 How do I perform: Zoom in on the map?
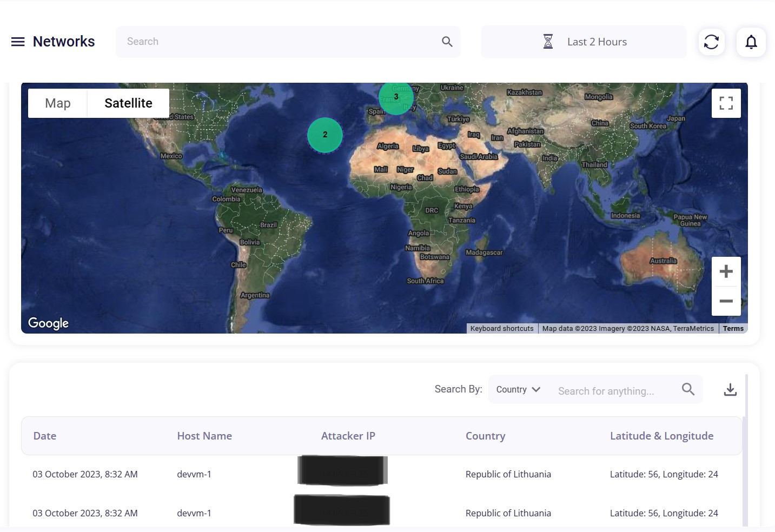[726, 271]
